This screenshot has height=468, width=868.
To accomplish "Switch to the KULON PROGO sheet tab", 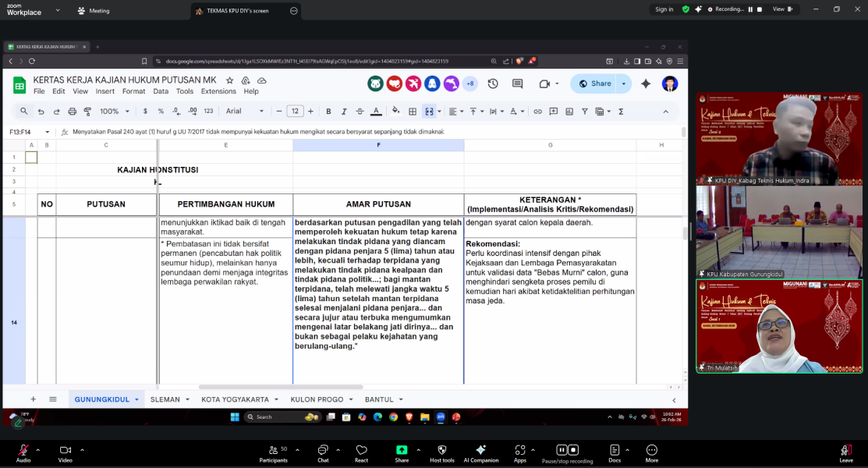I will click(x=317, y=399).
